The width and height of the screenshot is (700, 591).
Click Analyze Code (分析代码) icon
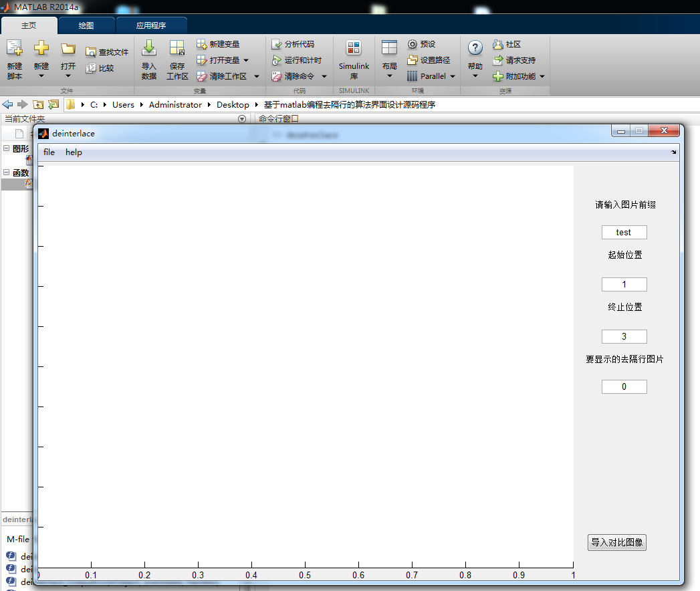[x=276, y=43]
